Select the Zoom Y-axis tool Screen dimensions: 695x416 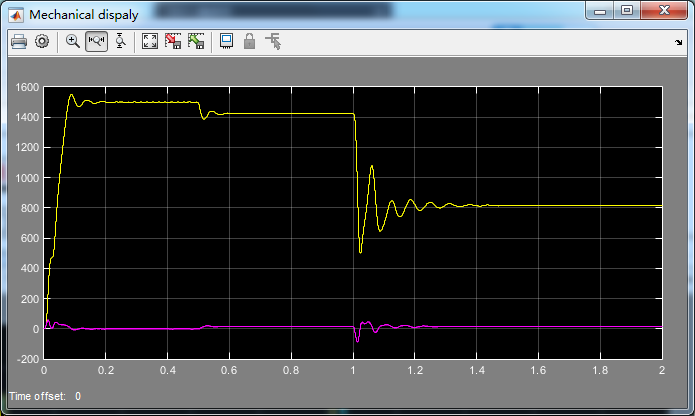[x=120, y=42]
